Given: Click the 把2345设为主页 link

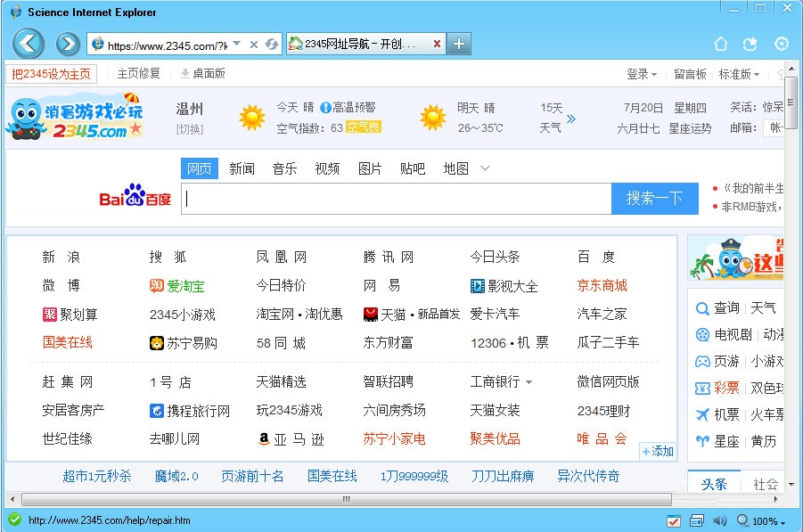Looking at the screenshot, I should tap(51, 74).
